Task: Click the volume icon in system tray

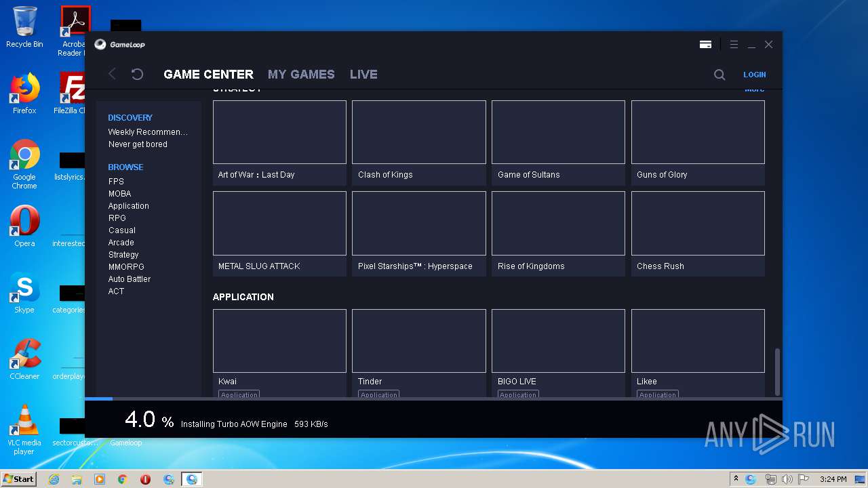Action: tap(787, 479)
